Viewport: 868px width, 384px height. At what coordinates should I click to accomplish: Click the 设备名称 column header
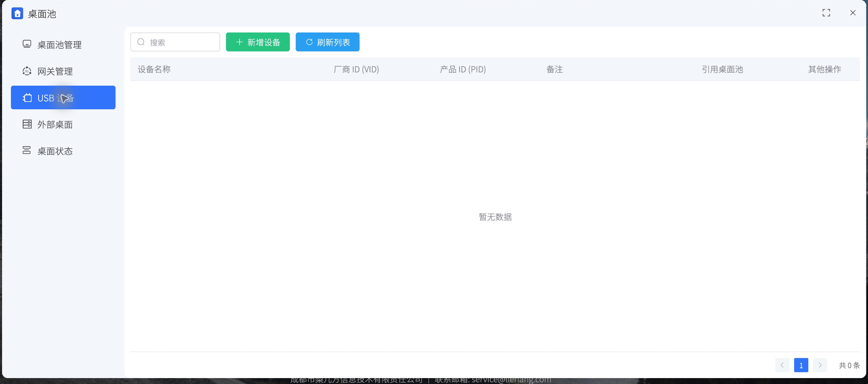pyautogui.click(x=154, y=69)
